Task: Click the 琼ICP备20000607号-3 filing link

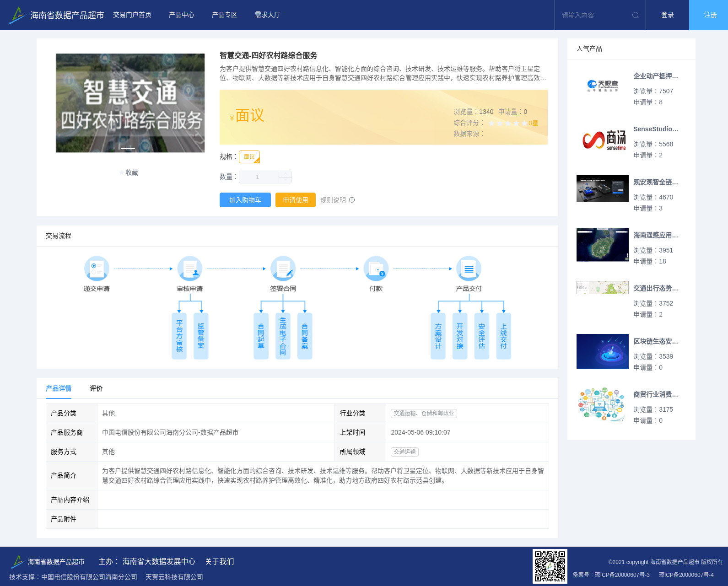Action: (x=622, y=575)
